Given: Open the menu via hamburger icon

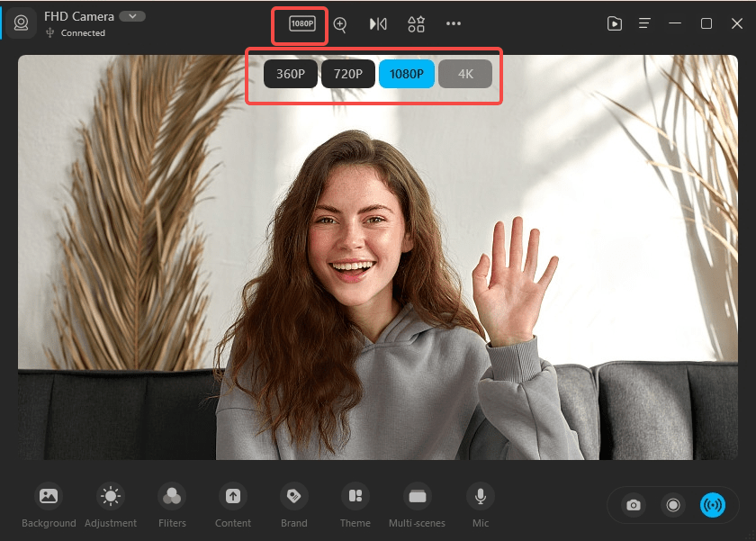Looking at the screenshot, I should [x=643, y=23].
